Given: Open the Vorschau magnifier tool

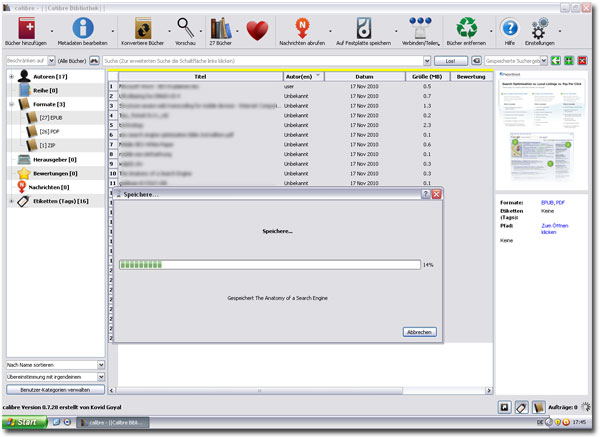Looking at the screenshot, I should pyautogui.click(x=186, y=27).
